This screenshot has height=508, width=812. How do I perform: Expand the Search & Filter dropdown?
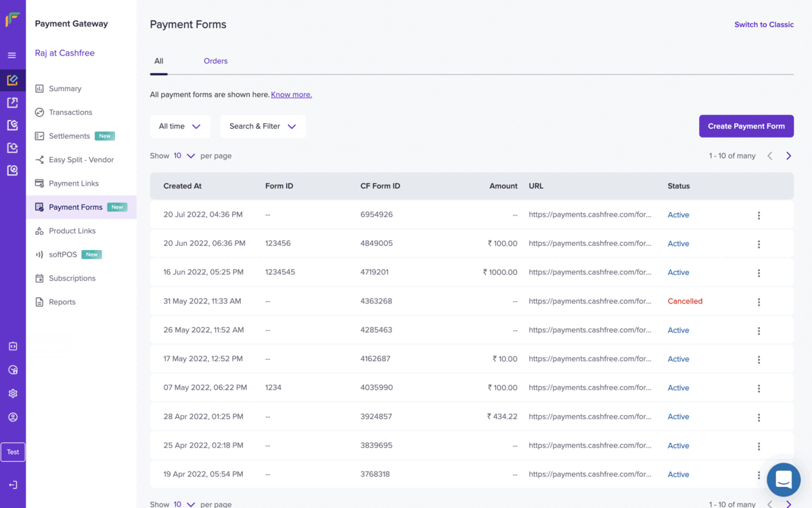pos(263,127)
